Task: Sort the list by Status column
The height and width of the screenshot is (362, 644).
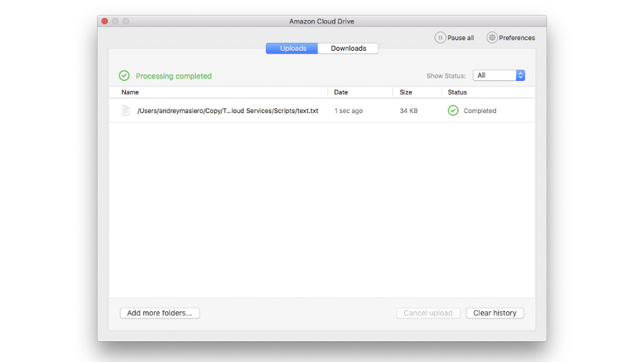Action: (457, 92)
